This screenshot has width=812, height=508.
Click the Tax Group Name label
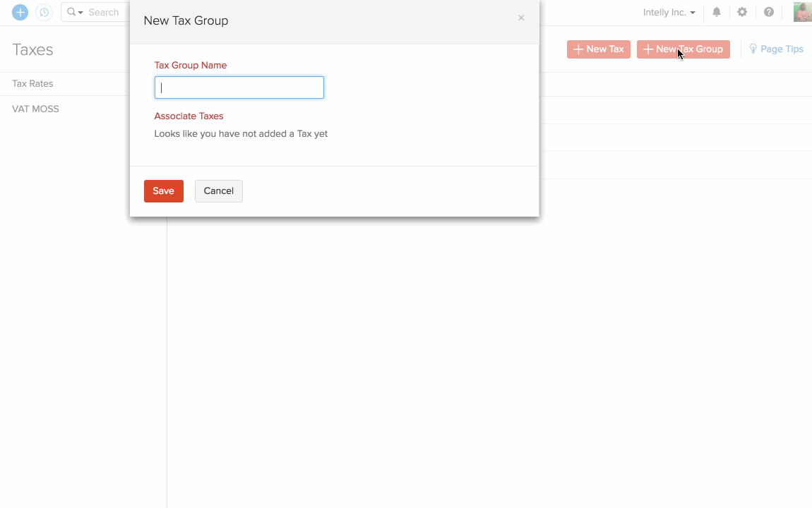tap(191, 65)
